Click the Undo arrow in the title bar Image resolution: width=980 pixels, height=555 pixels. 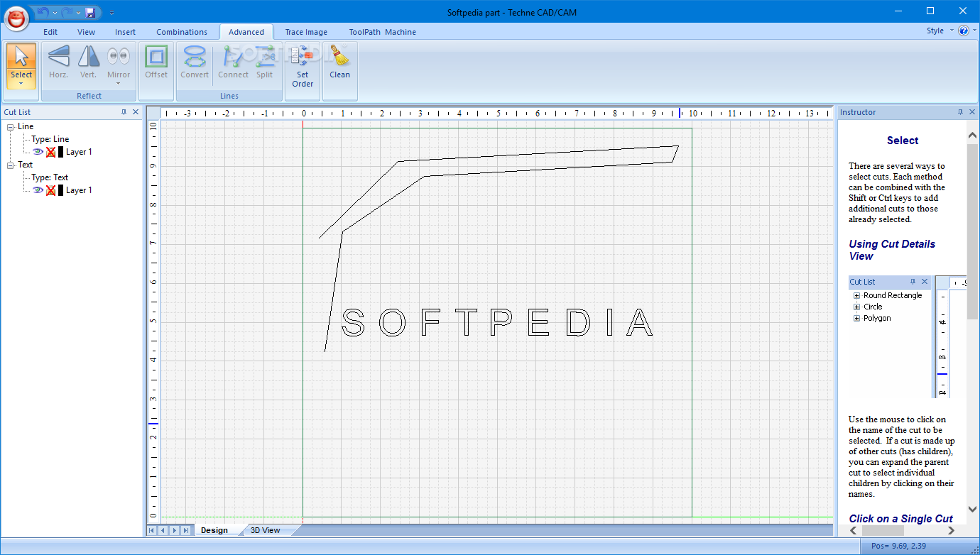[44, 12]
